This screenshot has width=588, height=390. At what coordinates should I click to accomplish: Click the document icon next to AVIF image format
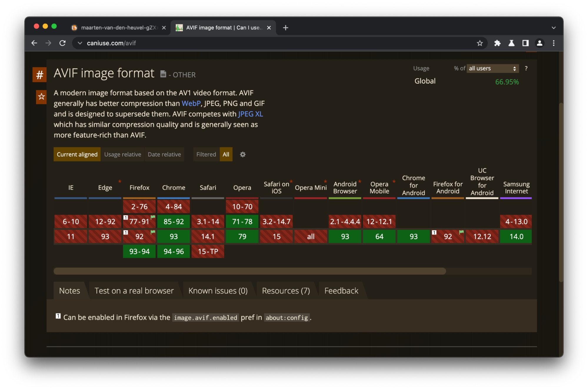163,74
